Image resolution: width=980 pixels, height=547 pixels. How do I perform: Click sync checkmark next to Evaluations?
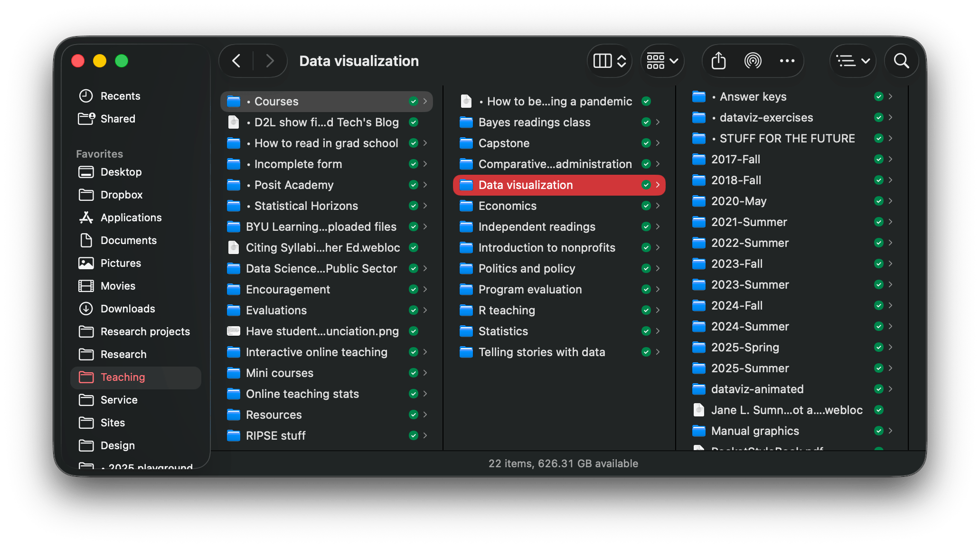click(413, 310)
